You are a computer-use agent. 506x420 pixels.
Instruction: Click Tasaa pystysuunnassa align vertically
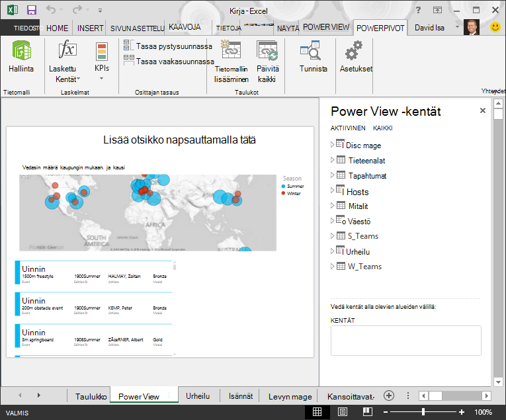[168, 46]
